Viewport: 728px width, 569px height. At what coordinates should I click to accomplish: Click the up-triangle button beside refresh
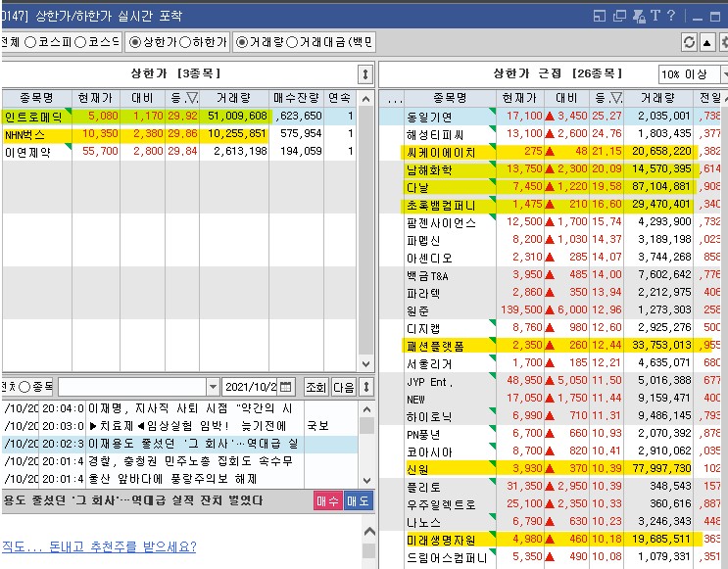click(x=706, y=43)
